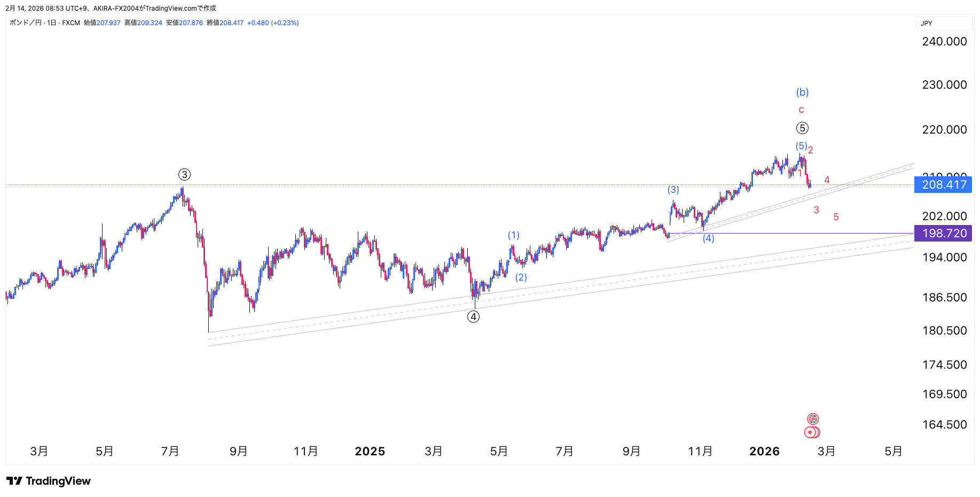
Task: Click the purple 198.720 price label
Action: (x=943, y=234)
